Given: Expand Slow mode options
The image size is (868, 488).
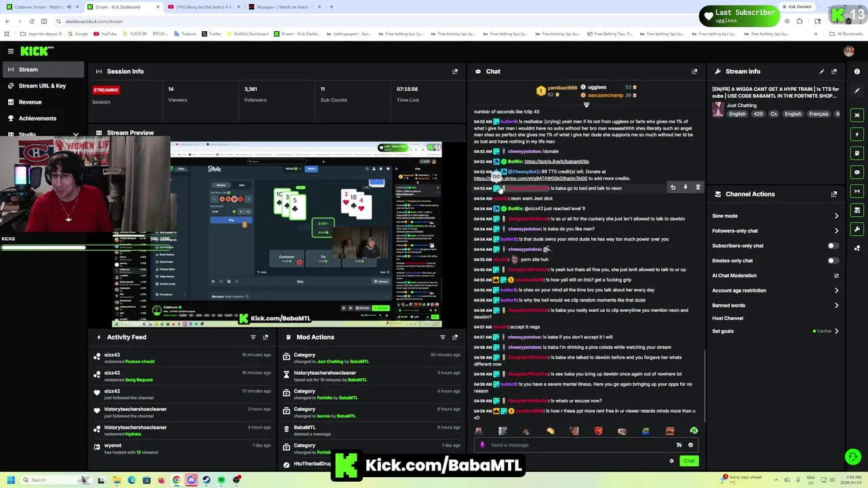Looking at the screenshot, I should point(836,216).
